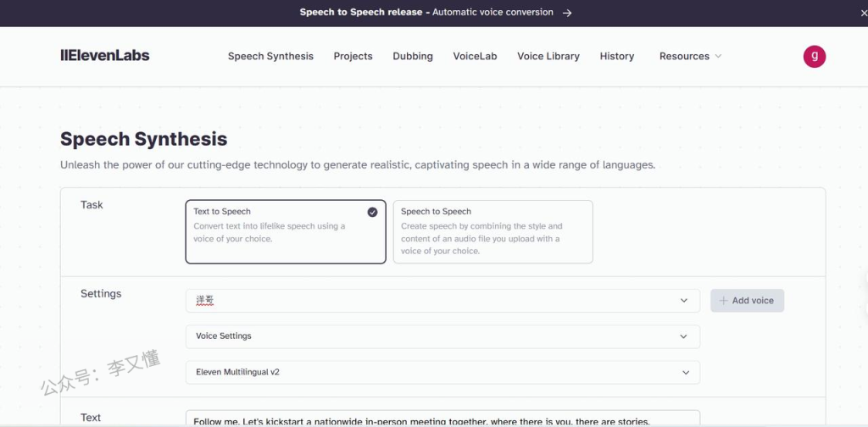Browse the Voice Library
This screenshot has width=868, height=427.
(548, 56)
